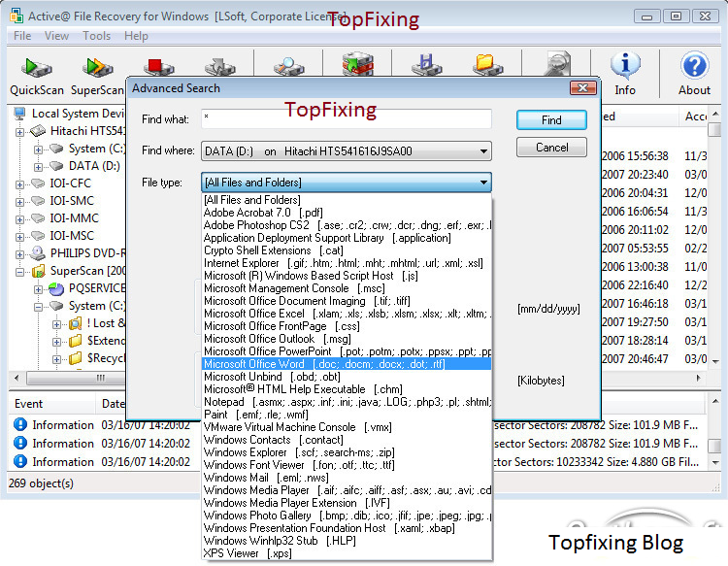The image size is (728, 566).
Task: Select Paint [.emf; .rle; .wmf] type
Action: (x=347, y=415)
